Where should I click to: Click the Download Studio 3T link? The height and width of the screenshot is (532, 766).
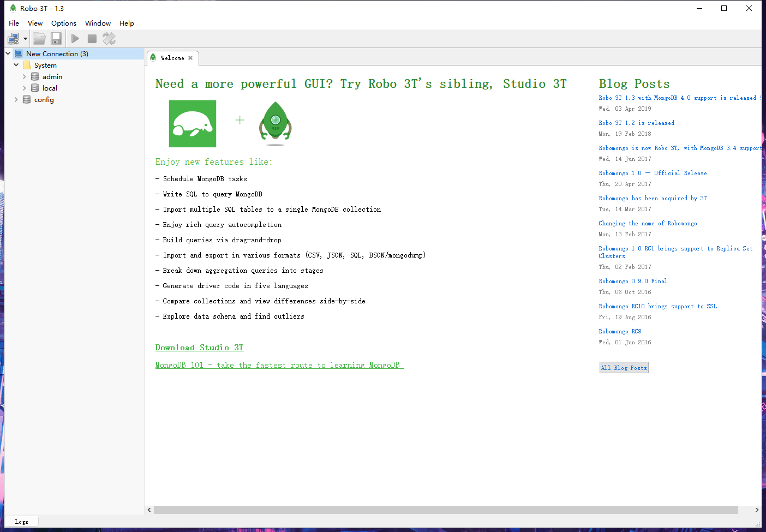[199, 348]
